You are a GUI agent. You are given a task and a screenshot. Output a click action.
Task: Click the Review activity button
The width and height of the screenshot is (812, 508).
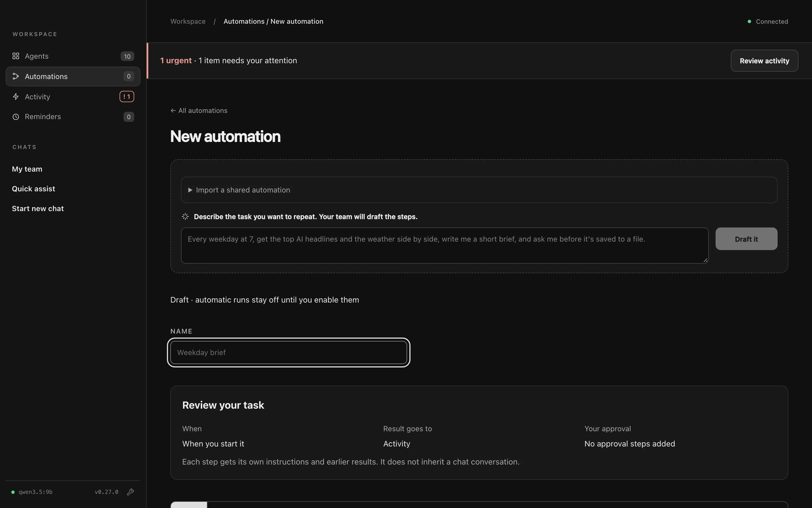point(764,61)
